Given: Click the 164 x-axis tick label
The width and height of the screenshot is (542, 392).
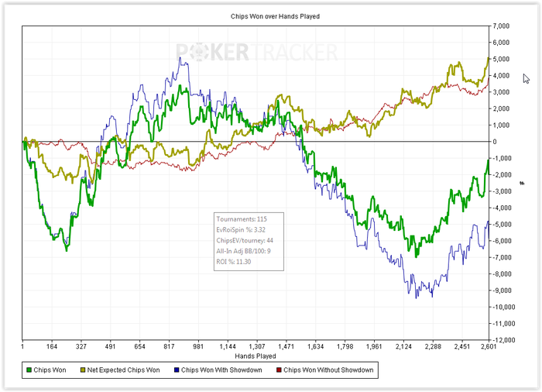Looking at the screenshot, I should [x=52, y=346].
